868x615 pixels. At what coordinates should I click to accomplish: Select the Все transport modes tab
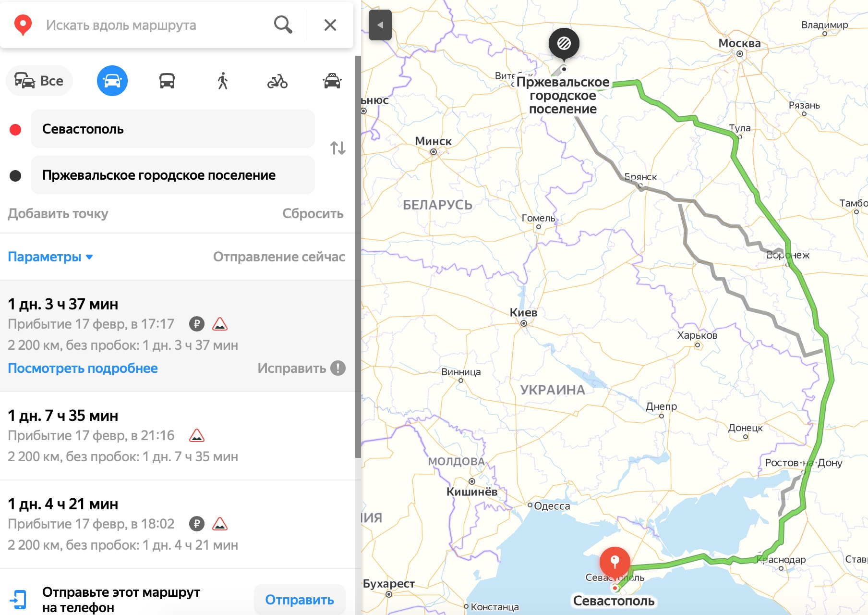(x=39, y=81)
